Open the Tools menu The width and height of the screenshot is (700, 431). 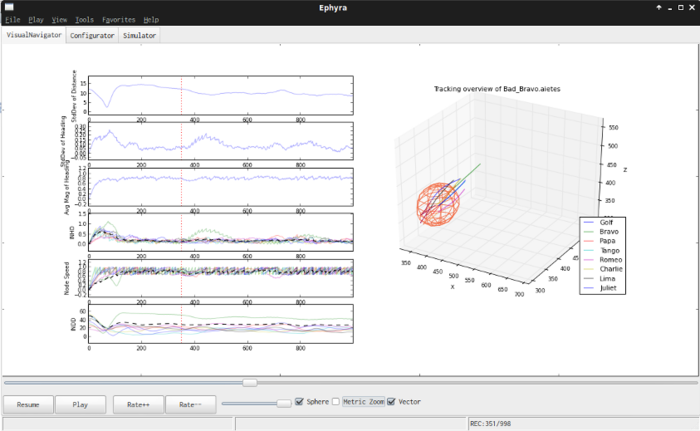[84, 20]
